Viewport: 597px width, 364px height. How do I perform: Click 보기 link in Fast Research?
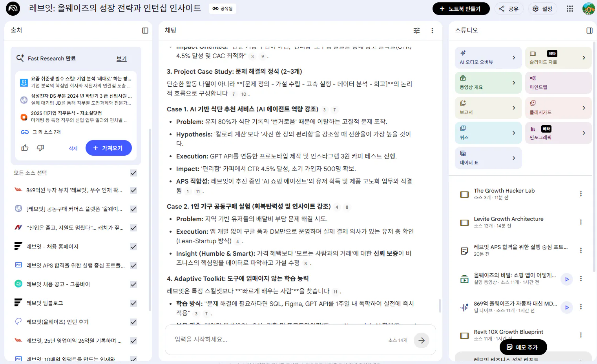coord(122,58)
